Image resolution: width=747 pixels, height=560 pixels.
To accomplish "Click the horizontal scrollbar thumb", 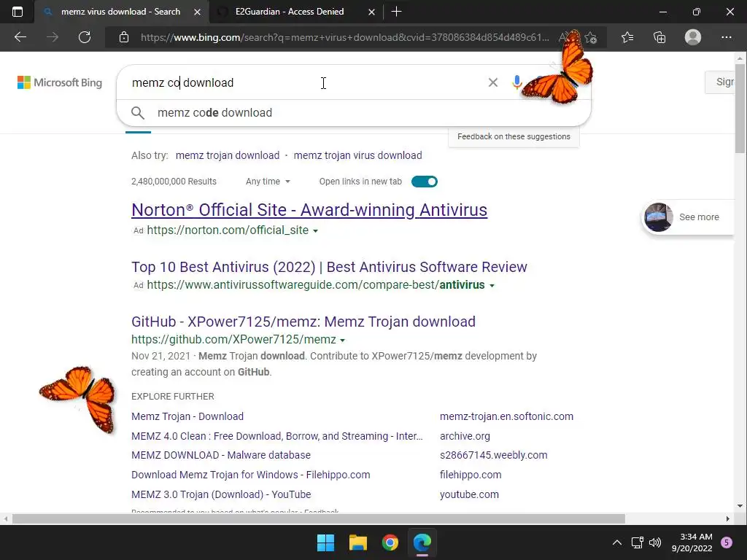I will point(318,518).
